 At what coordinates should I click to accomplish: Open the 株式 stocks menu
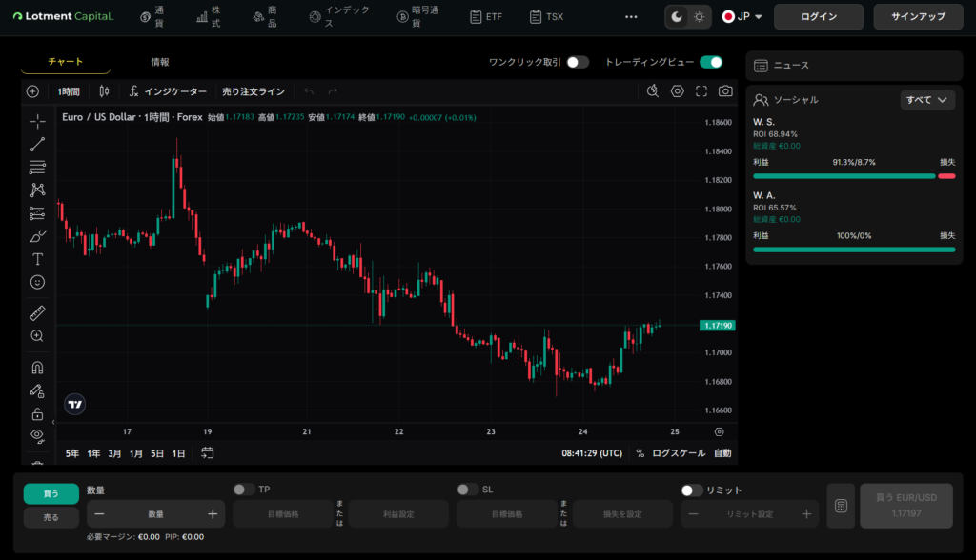point(209,17)
